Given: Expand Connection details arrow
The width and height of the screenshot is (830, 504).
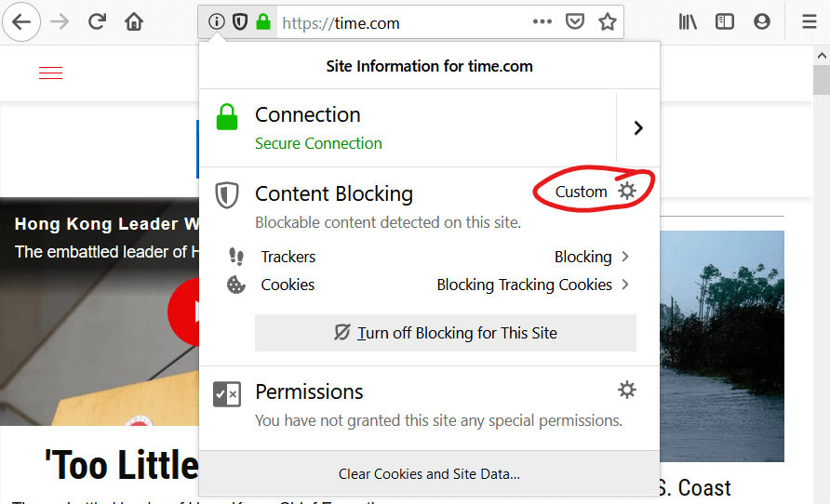Looking at the screenshot, I should (638, 128).
